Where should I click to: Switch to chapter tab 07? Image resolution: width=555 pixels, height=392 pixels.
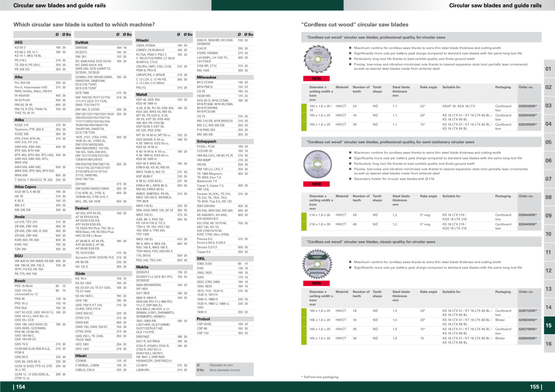click(x=549, y=179)
